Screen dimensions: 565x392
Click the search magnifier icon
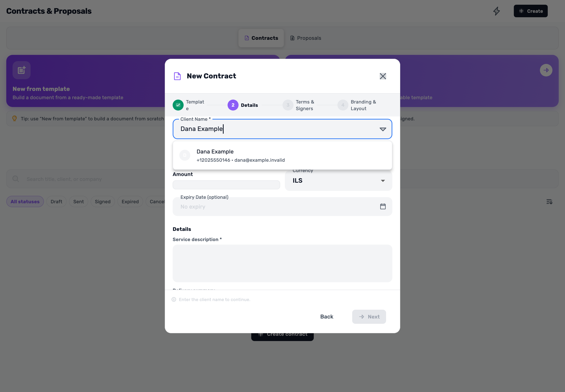[x=16, y=179]
